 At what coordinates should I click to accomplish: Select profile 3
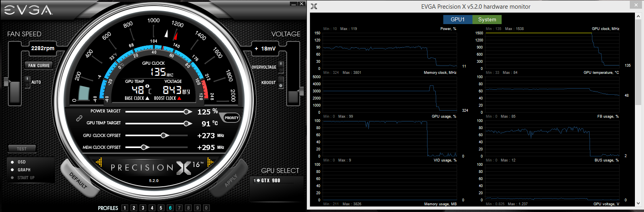pyautogui.click(x=143, y=208)
